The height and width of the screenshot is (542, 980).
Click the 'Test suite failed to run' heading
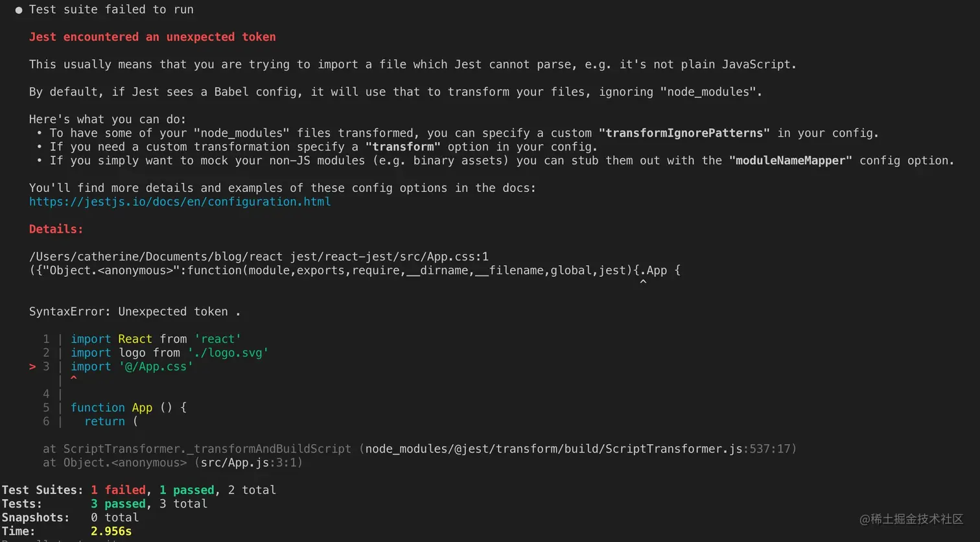[x=111, y=10]
